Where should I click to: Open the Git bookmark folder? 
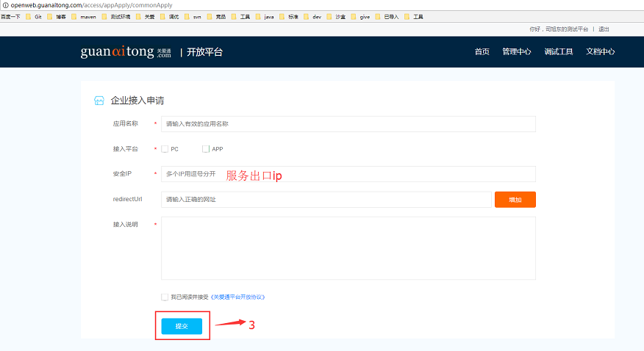coord(34,16)
